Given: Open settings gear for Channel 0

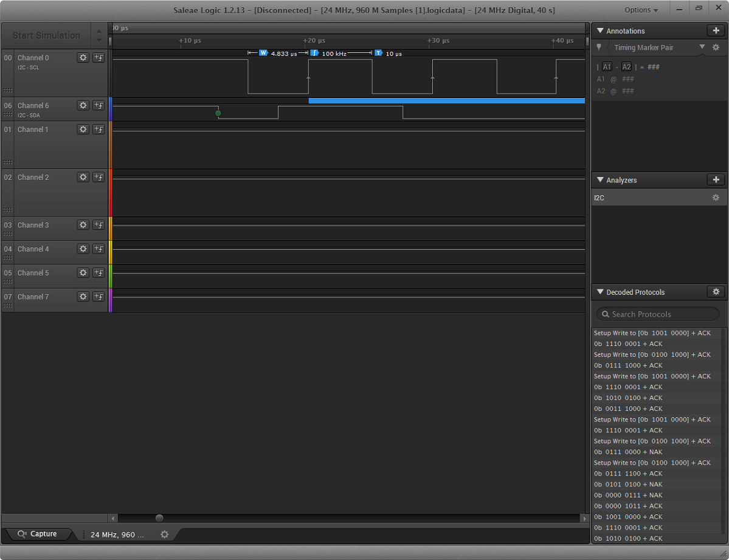Looking at the screenshot, I should (x=83, y=58).
